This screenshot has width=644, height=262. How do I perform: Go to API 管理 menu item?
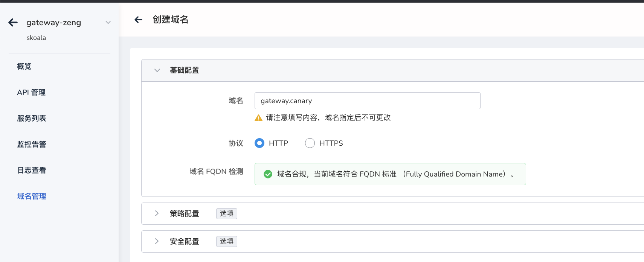[x=31, y=92]
